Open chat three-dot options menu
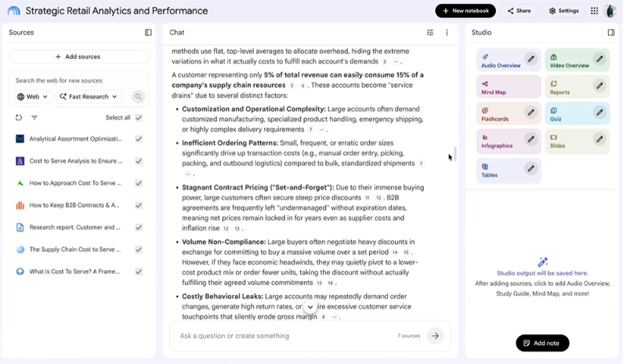 tap(447, 33)
